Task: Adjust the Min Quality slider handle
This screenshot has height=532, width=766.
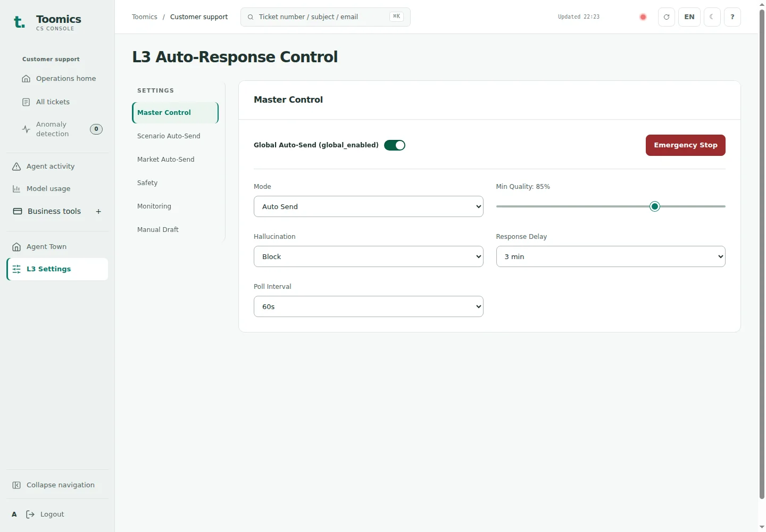Action: click(655, 206)
